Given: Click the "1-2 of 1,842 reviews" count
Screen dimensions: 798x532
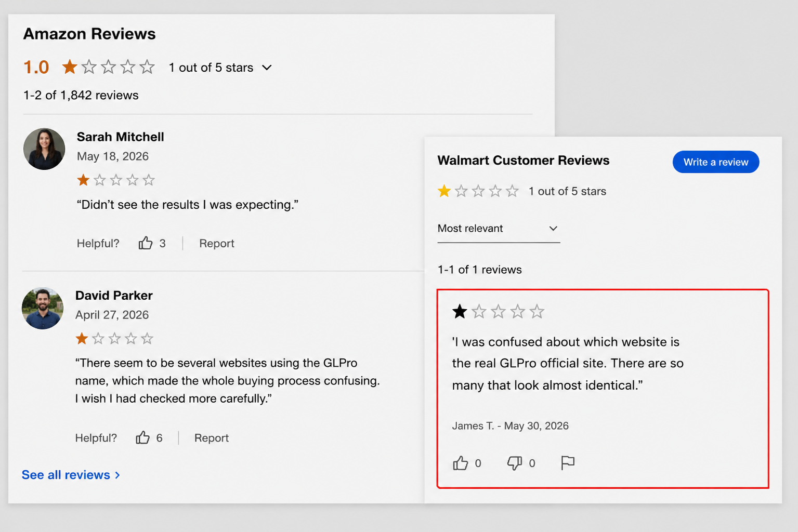Looking at the screenshot, I should point(81,95).
